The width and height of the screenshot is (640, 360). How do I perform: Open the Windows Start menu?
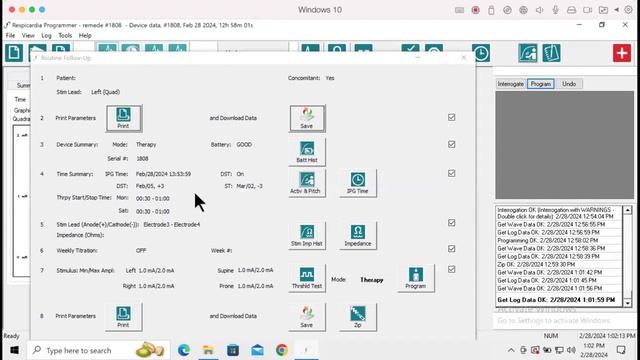pos(14,350)
